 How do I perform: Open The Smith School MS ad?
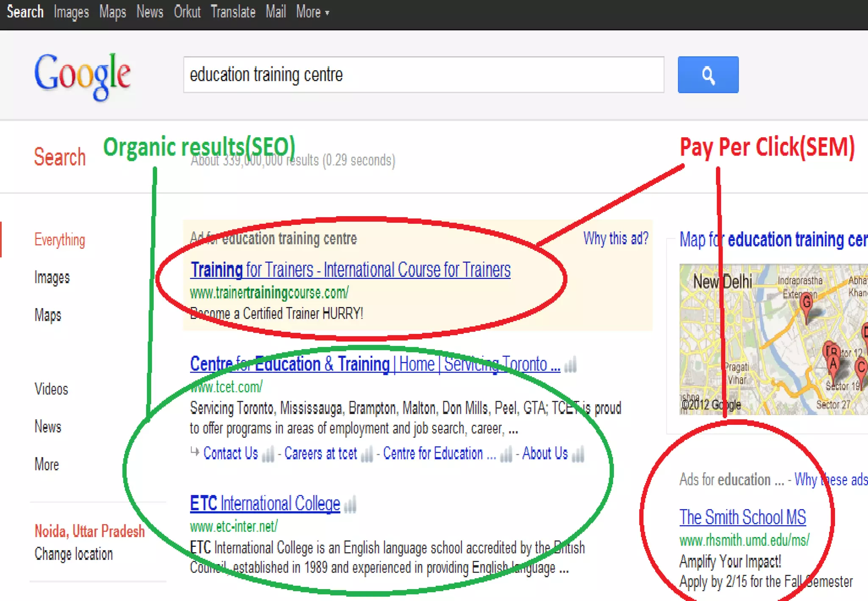742,517
